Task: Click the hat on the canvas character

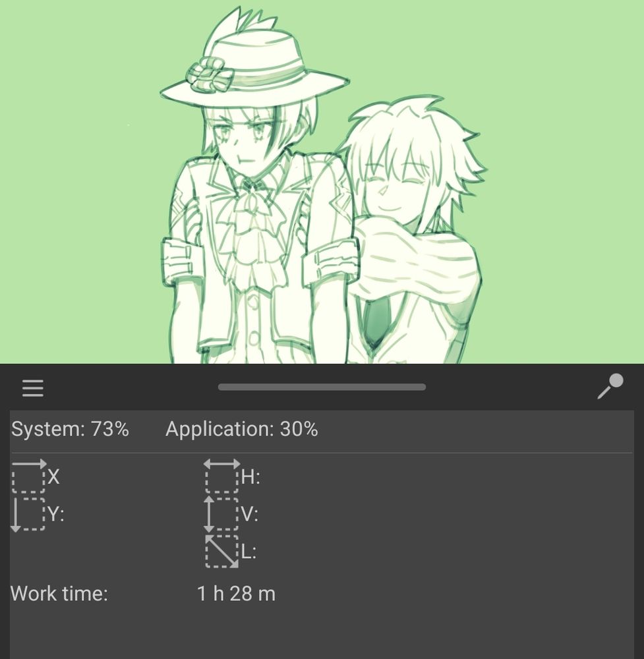Action: [x=254, y=63]
